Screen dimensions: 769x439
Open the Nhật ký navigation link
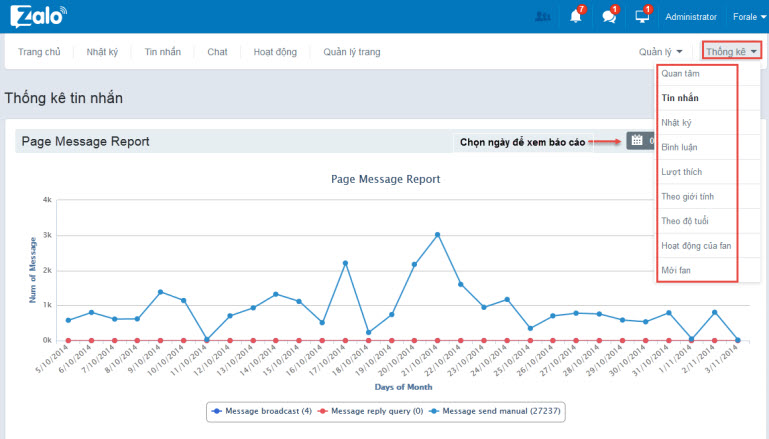(x=104, y=51)
